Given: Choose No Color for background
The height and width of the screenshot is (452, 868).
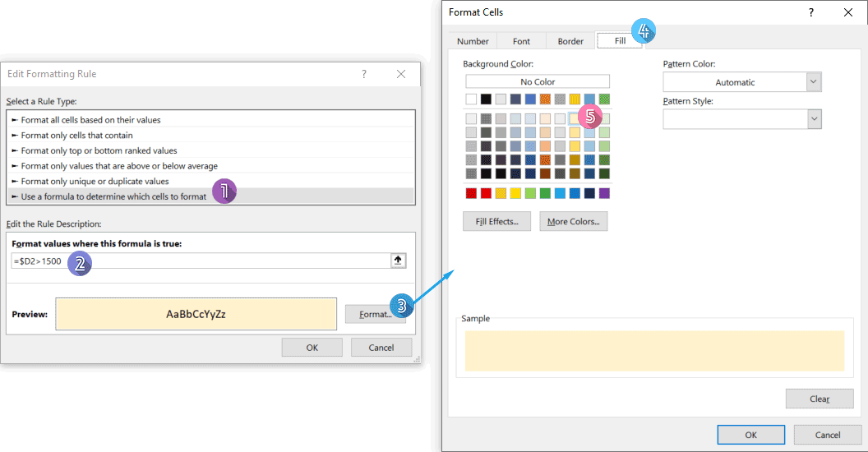Looking at the screenshot, I should click(538, 82).
